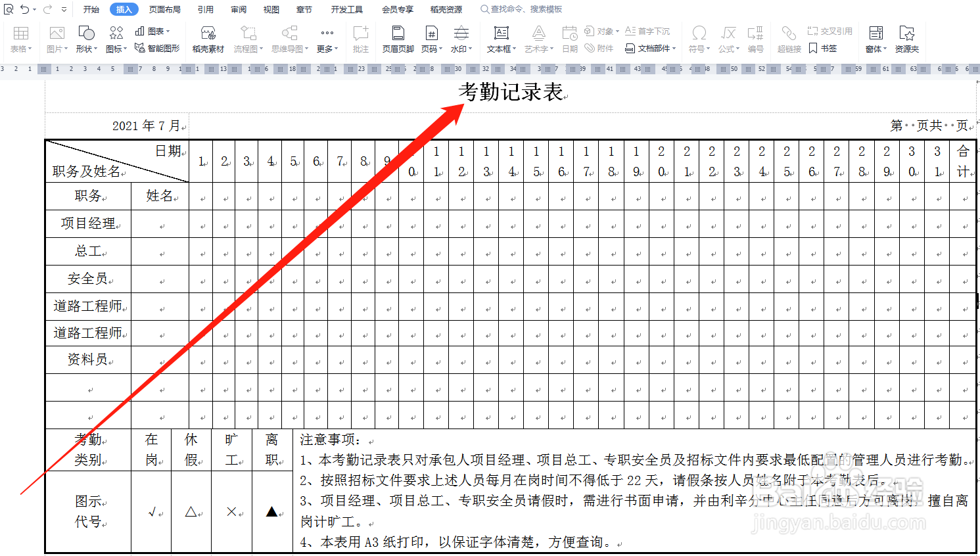980x556 pixels.
Task: Open the 更多 more dropdown
Action: [x=327, y=39]
